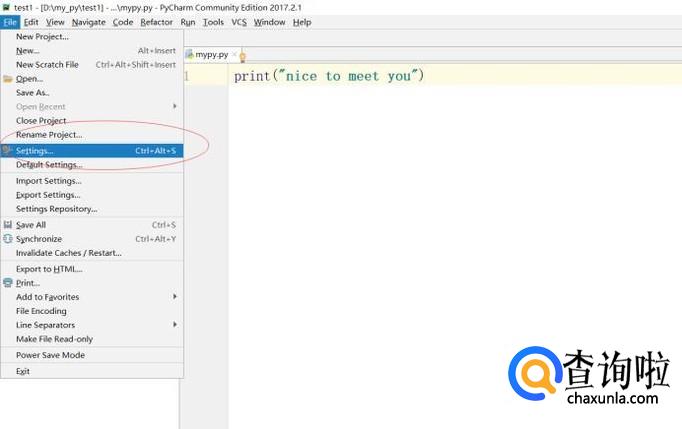Viewport: 682px width, 429px height.
Task: Open Default Settings...
Action: [x=92, y=165]
